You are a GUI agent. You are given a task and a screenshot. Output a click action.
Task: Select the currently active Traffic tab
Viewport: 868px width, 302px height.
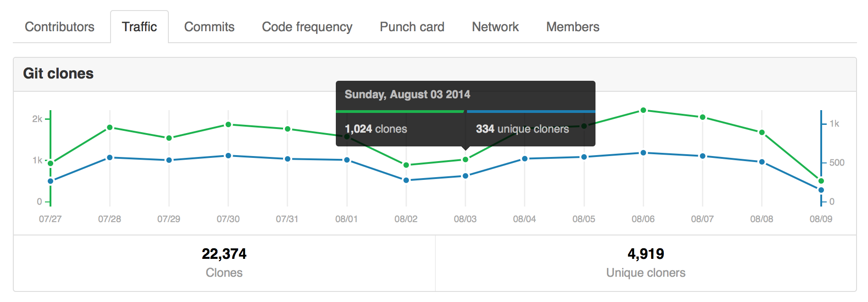click(139, 27)
